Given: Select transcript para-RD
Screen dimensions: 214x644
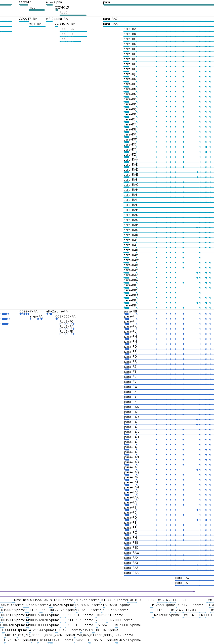Looking at the screenshot, I should [x=130, y=44].
